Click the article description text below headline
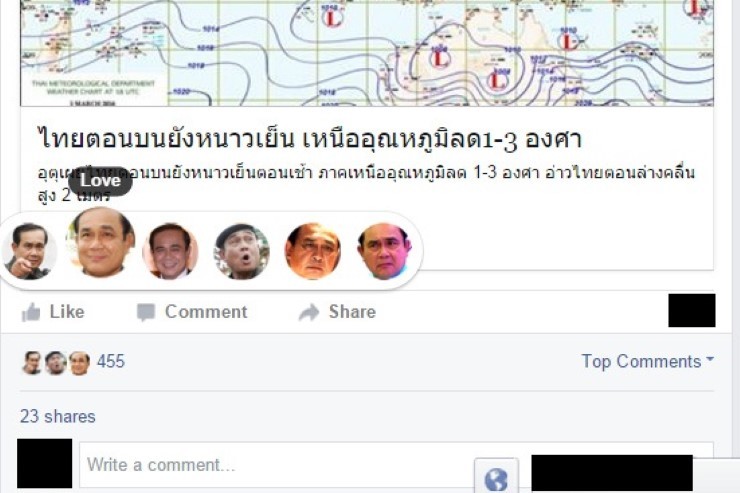The image size is (740, 493). pos(366,184)
